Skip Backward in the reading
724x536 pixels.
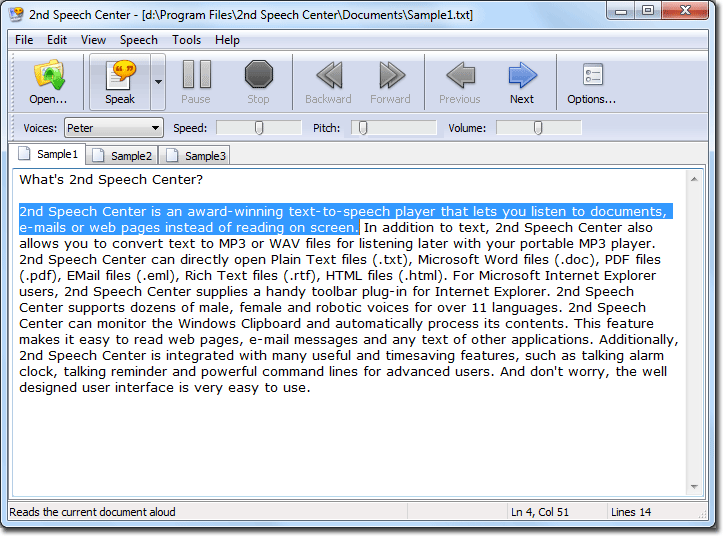click(x=328, y=76)
